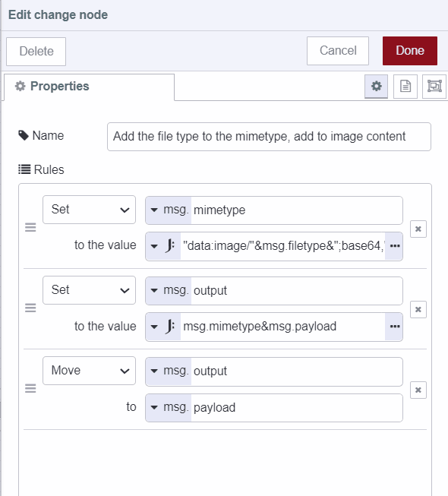The image size is (448, 496).
Task: Remove the msg.output Set rule
Action: [x=418, y=309]
